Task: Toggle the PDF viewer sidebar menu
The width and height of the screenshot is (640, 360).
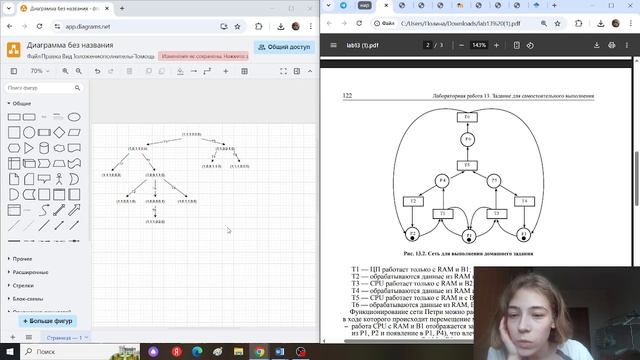Action: pyautogui.click(x=333, y=45)
